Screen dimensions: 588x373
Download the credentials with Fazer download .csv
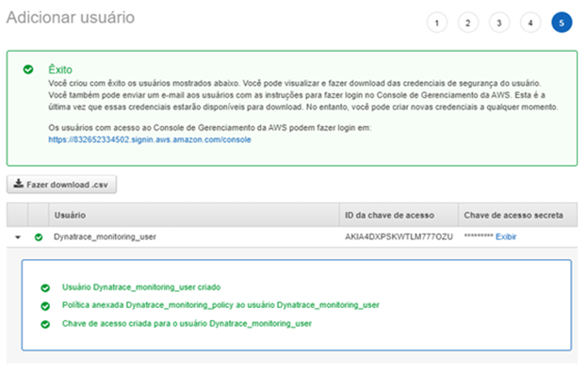(x=61, y=185)
